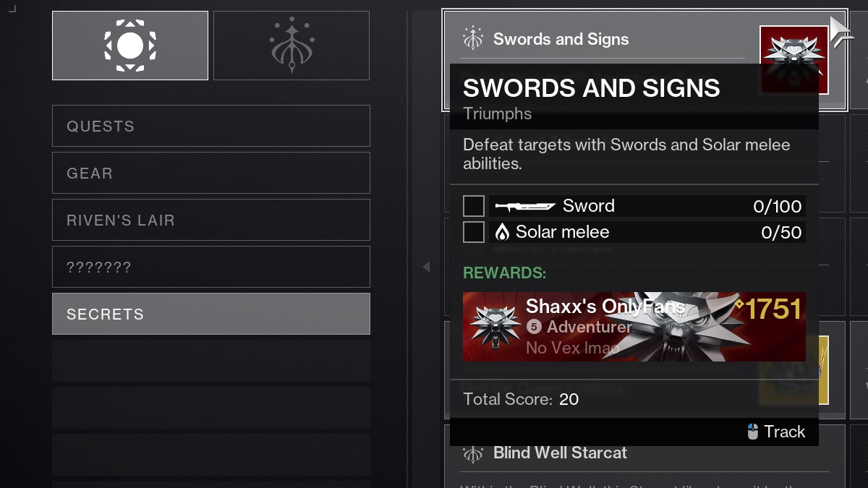Click the Solar flame icon
Viewport: 868px width, 488px height.
(502, 232)
